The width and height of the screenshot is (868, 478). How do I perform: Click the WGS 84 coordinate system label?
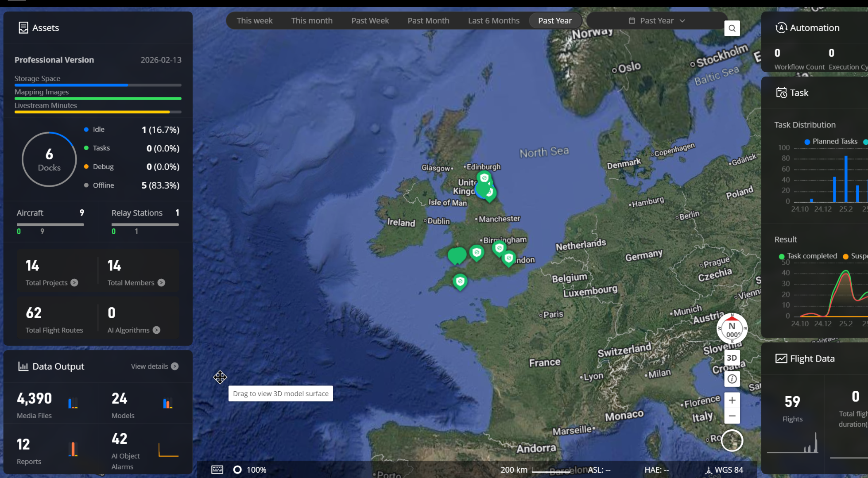(x=728, y=470)
